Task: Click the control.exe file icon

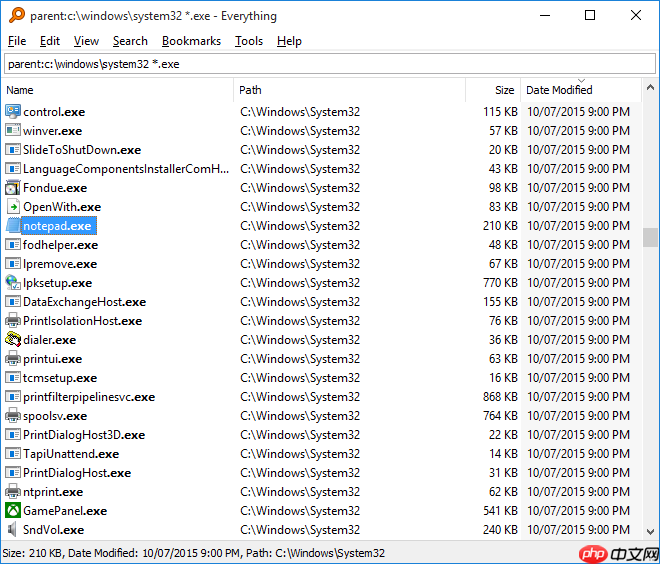Action: click(x=13, y=112)
